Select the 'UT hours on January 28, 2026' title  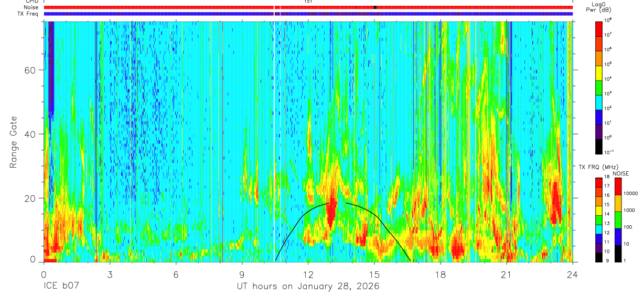click(308, 287)
